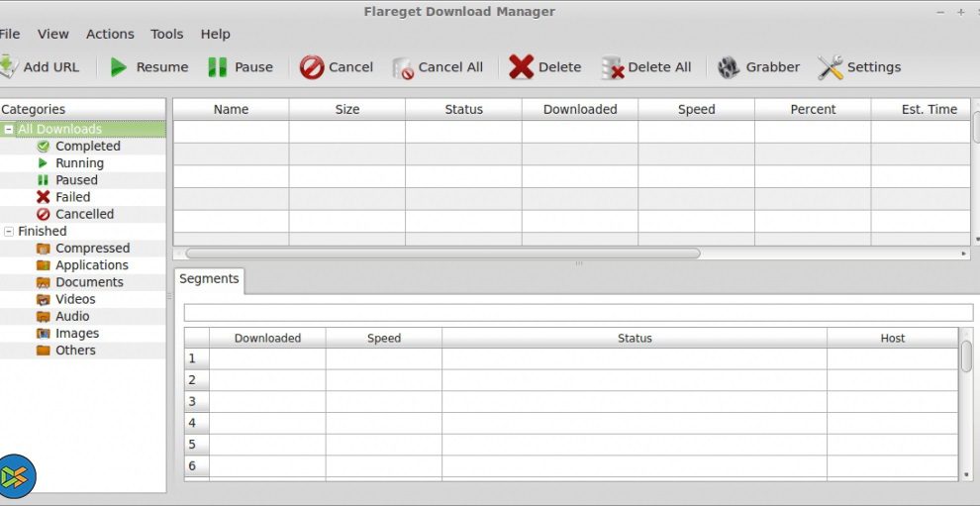Viewport: 980px width, 506px height.
Task: Open the Grabber film reel tool
Action: click(729, 67)
